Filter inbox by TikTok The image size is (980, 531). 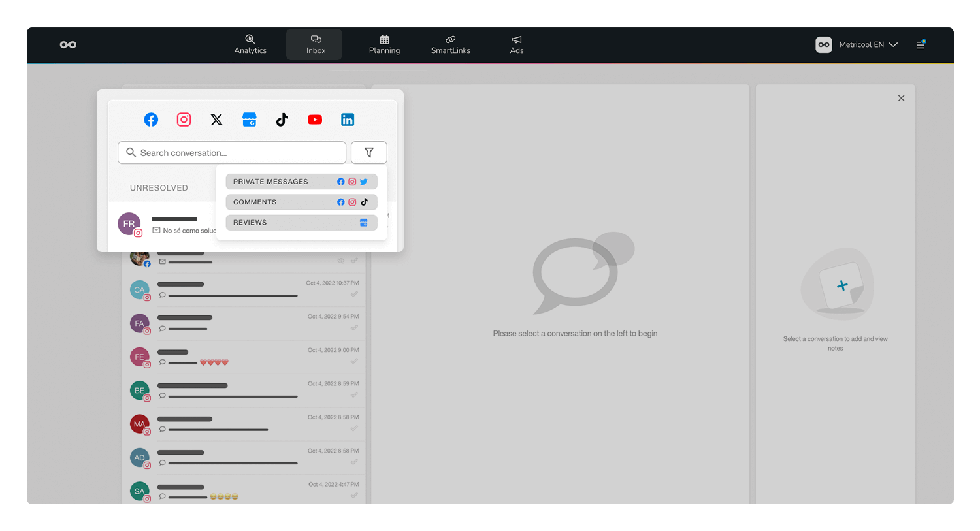[282, 120]
